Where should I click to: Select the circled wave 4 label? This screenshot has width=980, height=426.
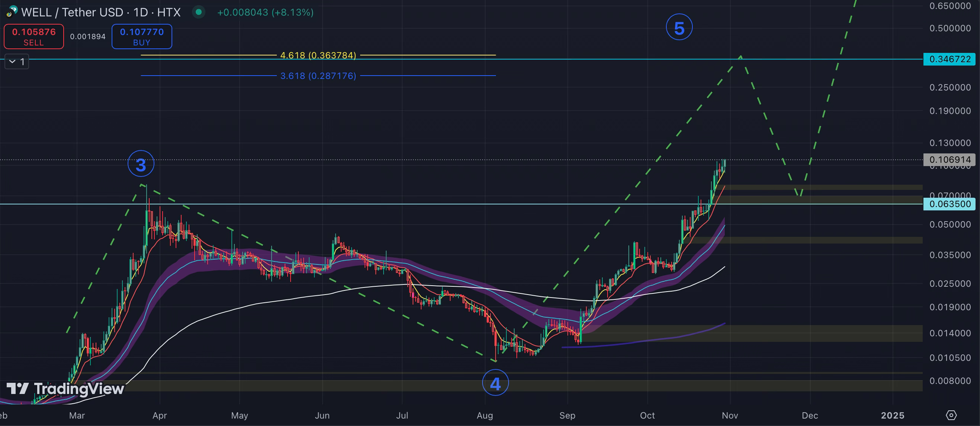coord(495,383)
